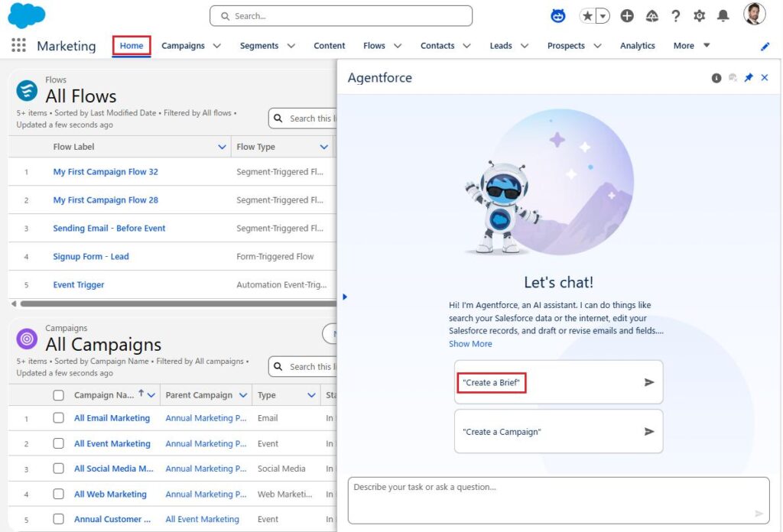This screenshot has height=532, width=783.
Task: Open the Analytics tab
Action: [637, 45]
